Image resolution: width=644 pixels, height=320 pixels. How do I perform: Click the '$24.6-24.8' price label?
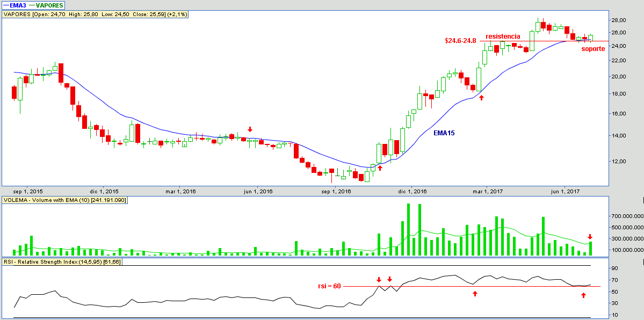460,41
